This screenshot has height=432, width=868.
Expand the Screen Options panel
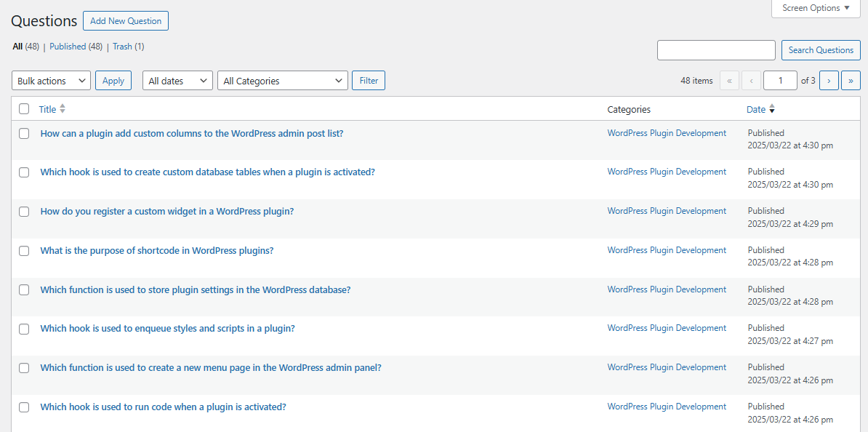coord(816,8)
